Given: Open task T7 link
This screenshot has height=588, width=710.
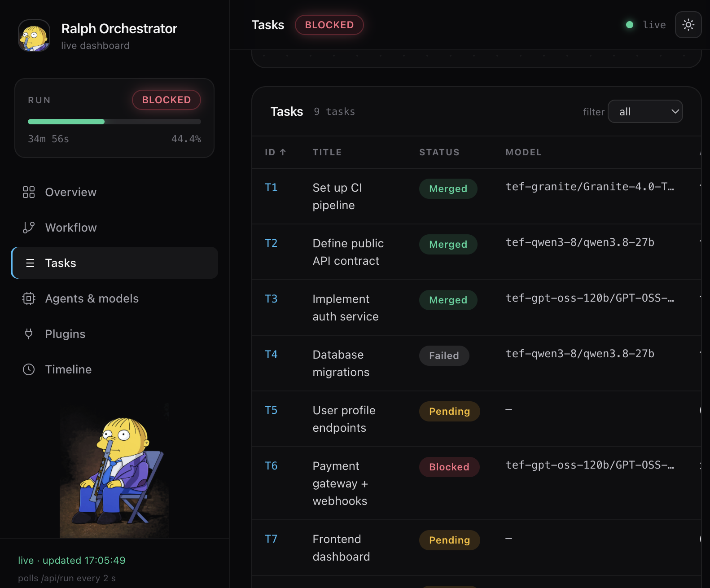Looking at the screenshot, I should (271, 539).
